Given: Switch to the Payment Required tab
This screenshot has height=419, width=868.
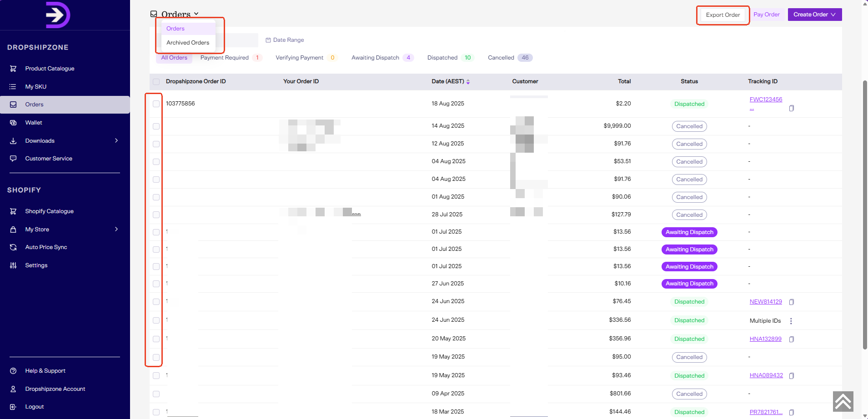Looking at the screenshot, I should (x=231, y=58).
